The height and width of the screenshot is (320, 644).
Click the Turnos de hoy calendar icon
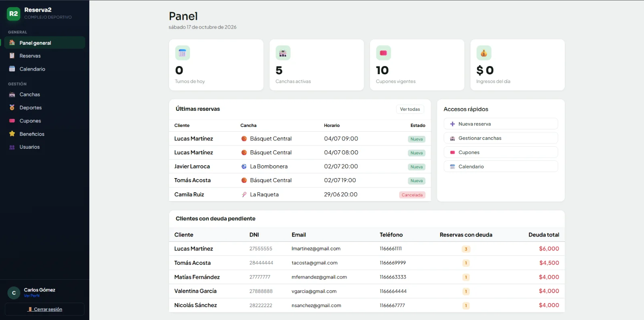click(x=182, y=53)
